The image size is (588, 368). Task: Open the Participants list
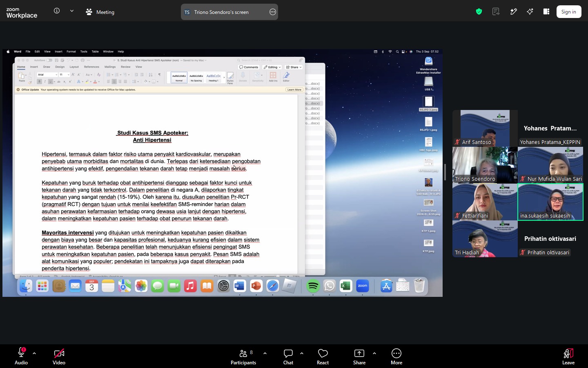243,357
